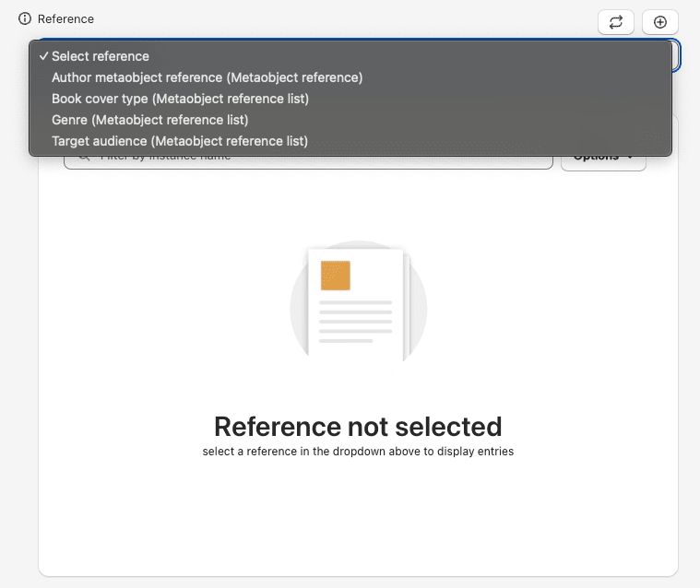Click the helper text under the heading
Viewport: 700px width, 588px height.
(x=358, y=452)
